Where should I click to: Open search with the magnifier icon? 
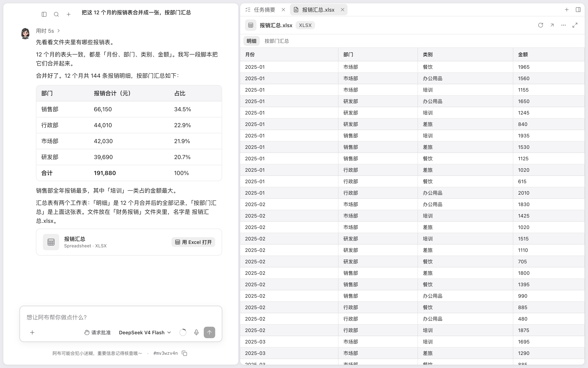pos(56,14)
